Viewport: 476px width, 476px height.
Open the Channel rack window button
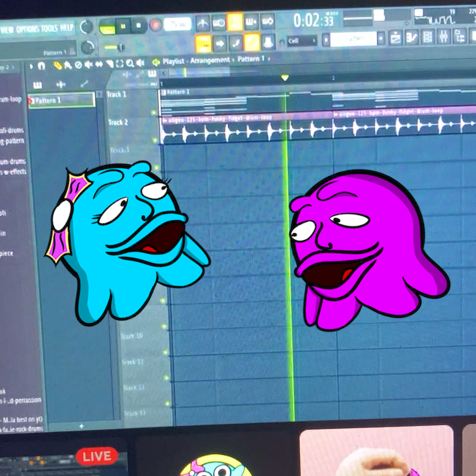tap(428, 37)
